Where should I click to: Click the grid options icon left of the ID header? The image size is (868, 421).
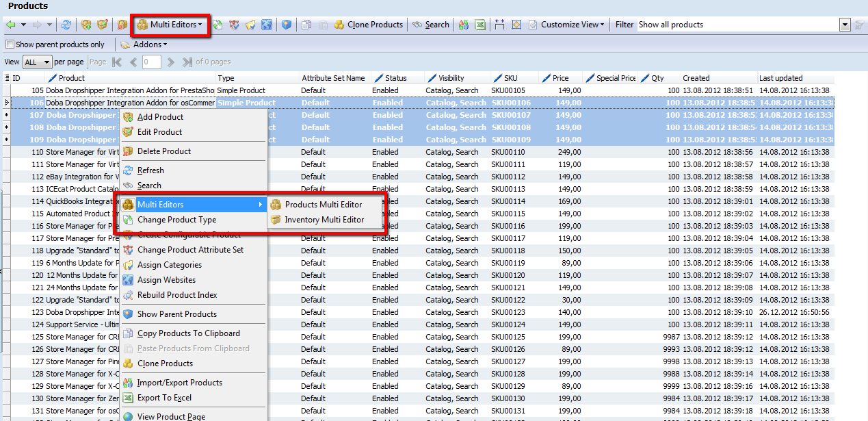click(7, 78)
